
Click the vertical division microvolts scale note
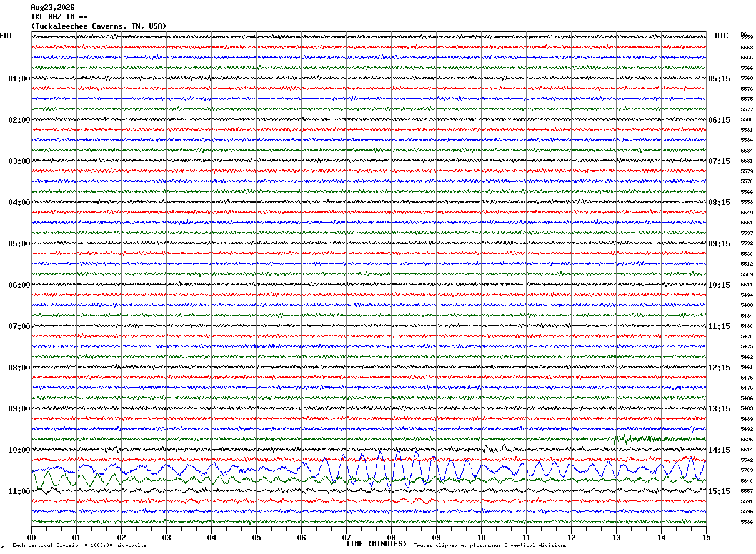(79, 546)
